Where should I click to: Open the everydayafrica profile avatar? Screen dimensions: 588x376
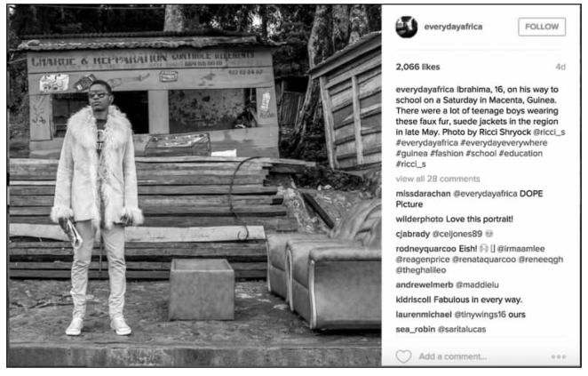click(x=406, y=27)
